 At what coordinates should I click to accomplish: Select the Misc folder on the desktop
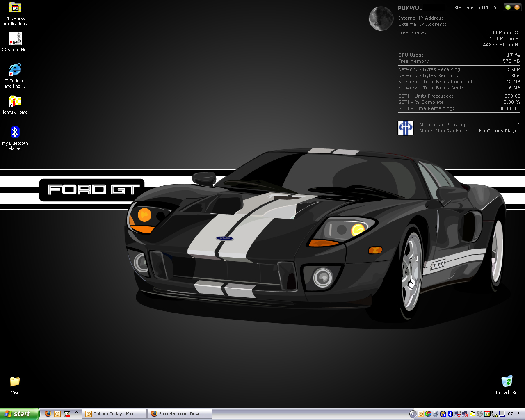15,386
